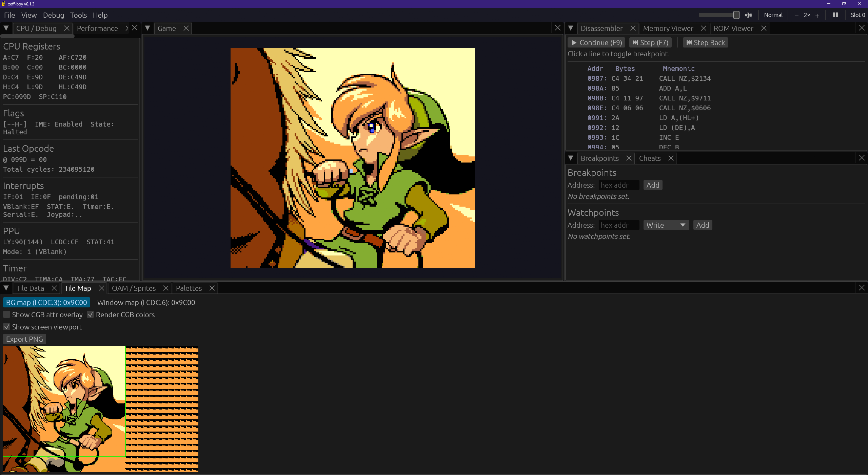868x475 pixels.
Task: Increase the scale with the plus button
Action: point(817,15)
